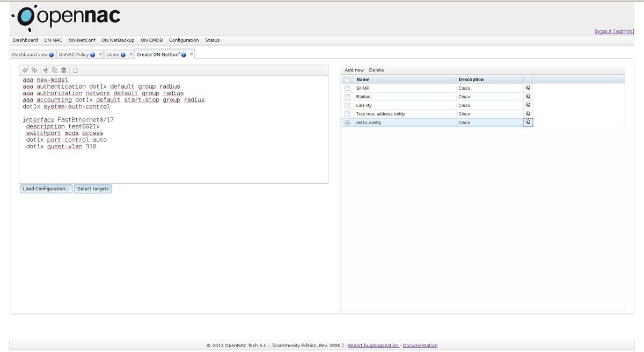
Task: Click the copy icon in editor toolbar
Action: [55, 70]
